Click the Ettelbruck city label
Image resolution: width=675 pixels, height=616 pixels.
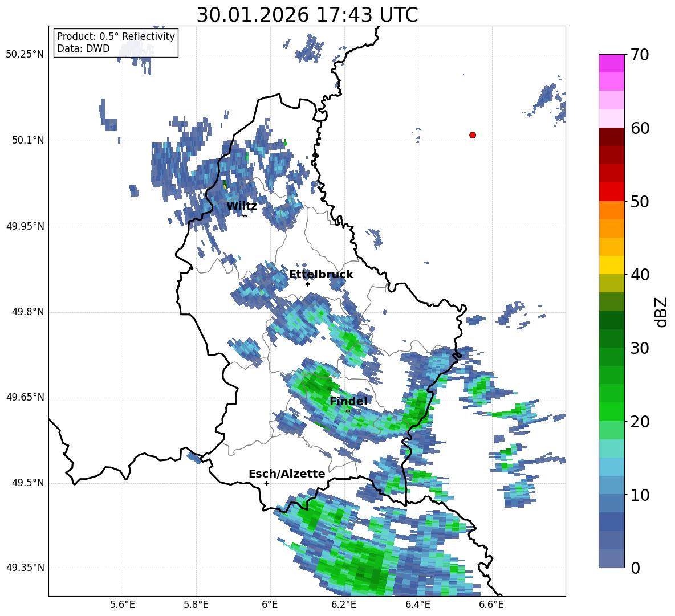coord(321,275)
